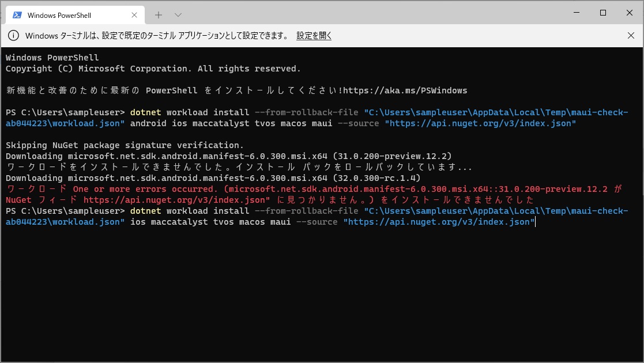Click the line with 31.0.200-preview.12.2 download
644x363 pixels.
tap(229, 156)
